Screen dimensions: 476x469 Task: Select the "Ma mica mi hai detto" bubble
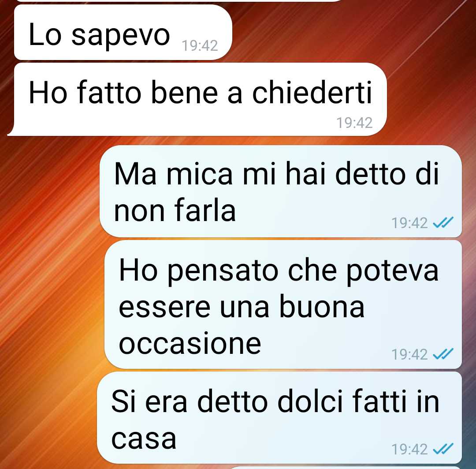[x=281, y=191]
